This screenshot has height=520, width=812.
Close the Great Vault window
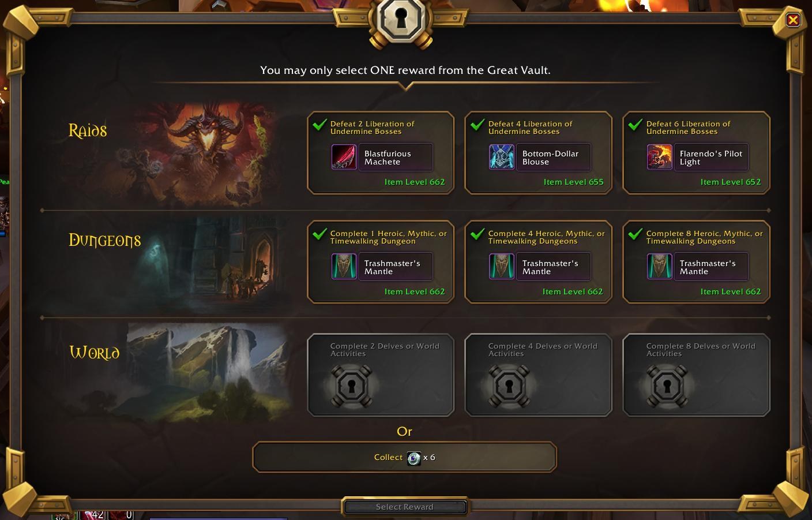(793, 20)
